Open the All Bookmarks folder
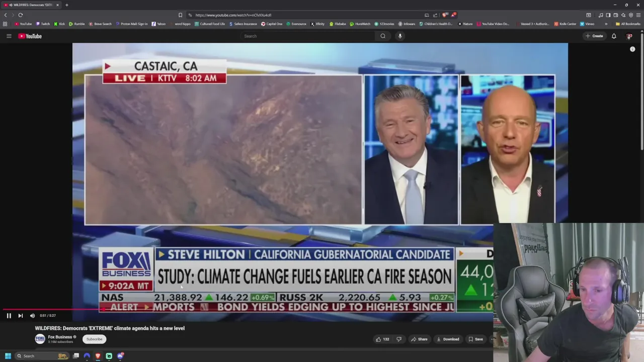This screenshot has width=644, height=362. [x=628, y=24]
